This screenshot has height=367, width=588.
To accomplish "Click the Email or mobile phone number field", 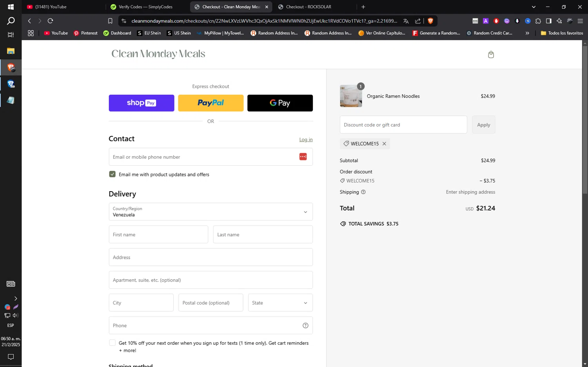I will point(211,157).
